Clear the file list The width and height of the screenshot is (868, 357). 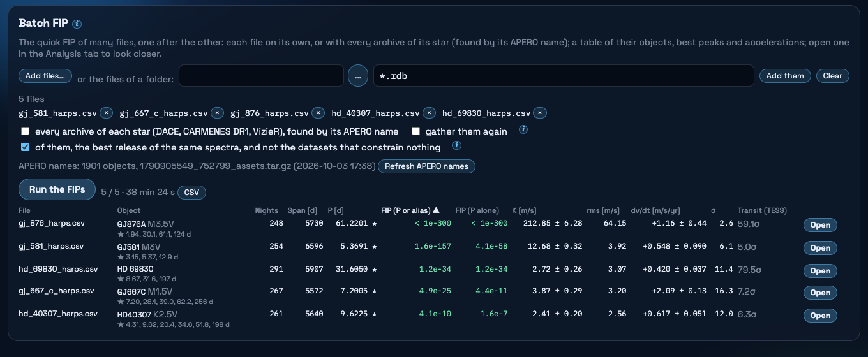[832, 76]
